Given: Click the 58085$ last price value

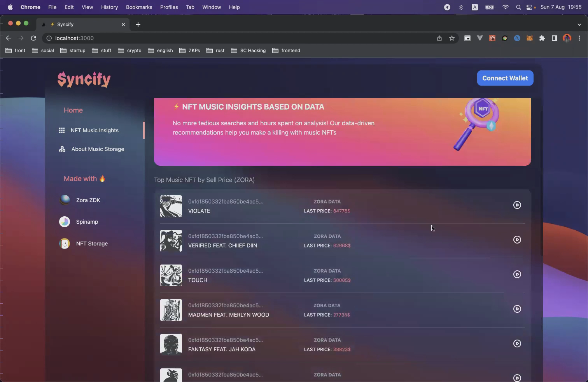Looking at the screenshot, I should (x=342, y=280).
